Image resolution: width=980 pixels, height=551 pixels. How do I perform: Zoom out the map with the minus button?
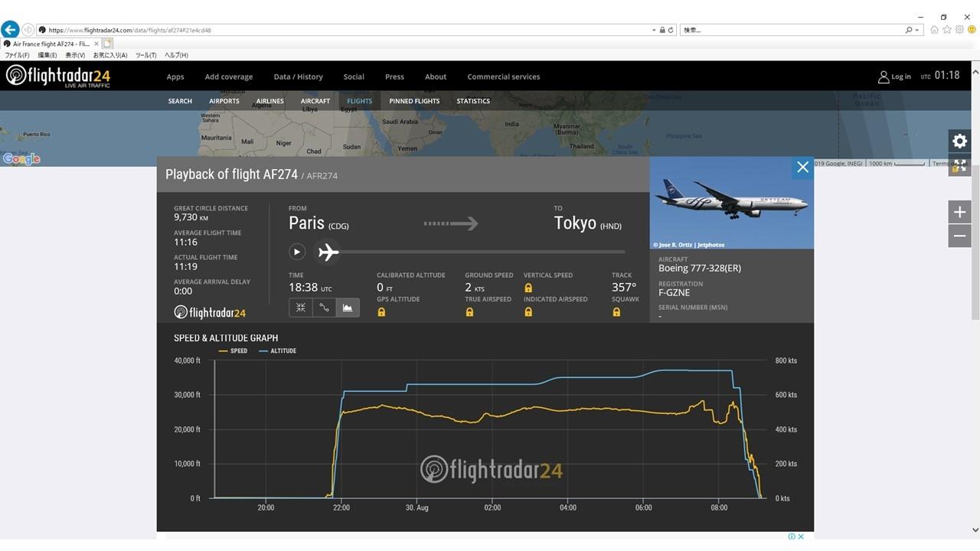[959, 236]
